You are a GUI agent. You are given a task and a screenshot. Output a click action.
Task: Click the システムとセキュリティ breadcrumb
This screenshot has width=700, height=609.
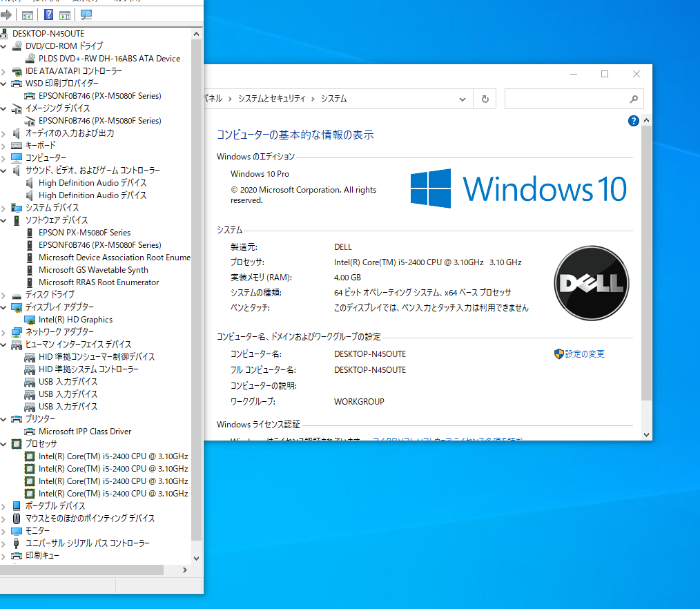271,99
